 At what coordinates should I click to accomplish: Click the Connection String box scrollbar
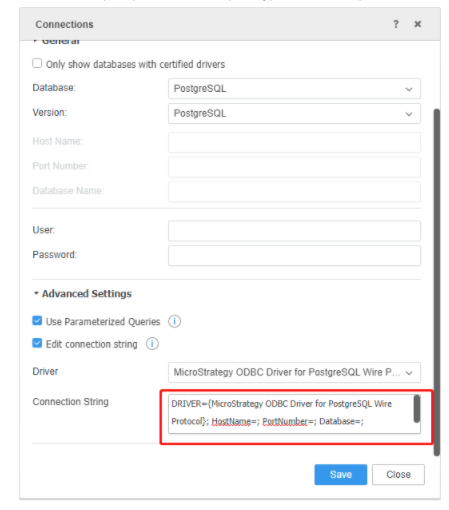(x=417, y=409)
